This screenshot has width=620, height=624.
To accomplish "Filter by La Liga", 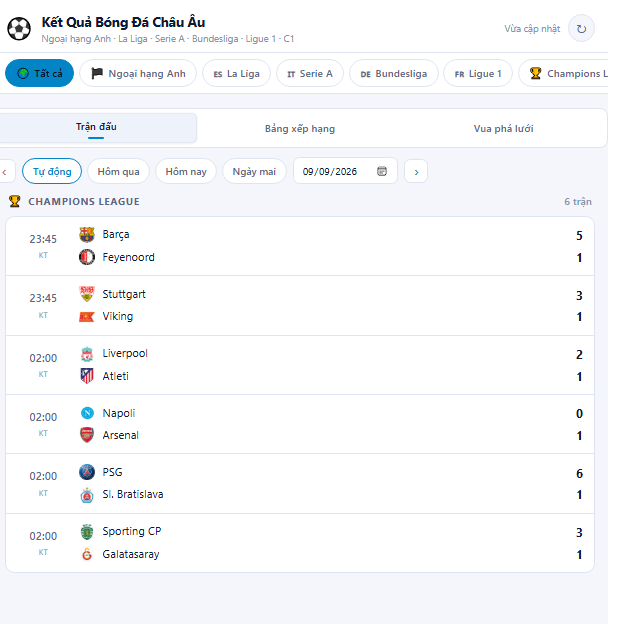I will pos(236,73).
